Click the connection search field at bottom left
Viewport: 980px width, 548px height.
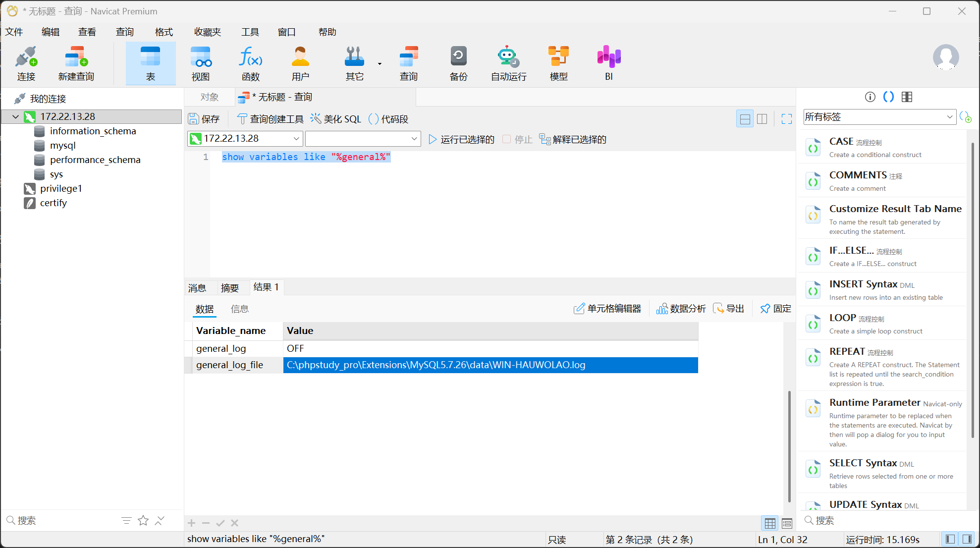(x=59, y=520)
